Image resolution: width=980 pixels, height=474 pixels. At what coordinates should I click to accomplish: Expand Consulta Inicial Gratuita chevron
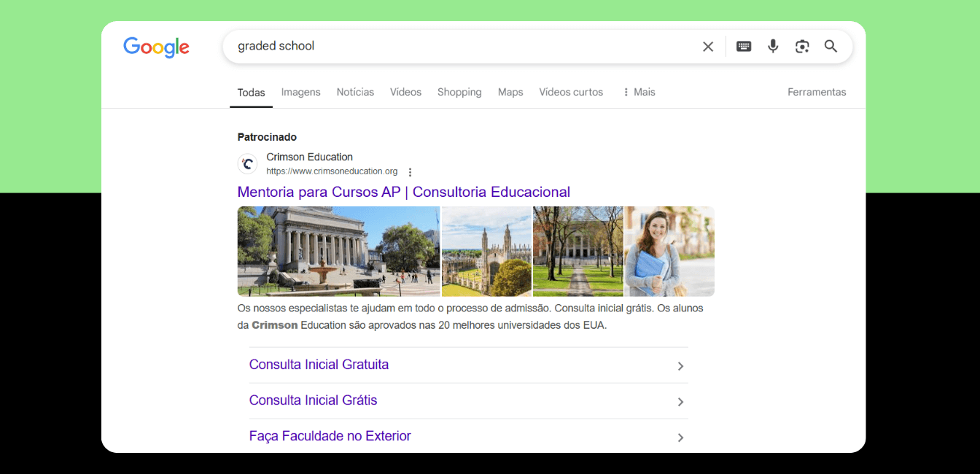coord(680,366)
